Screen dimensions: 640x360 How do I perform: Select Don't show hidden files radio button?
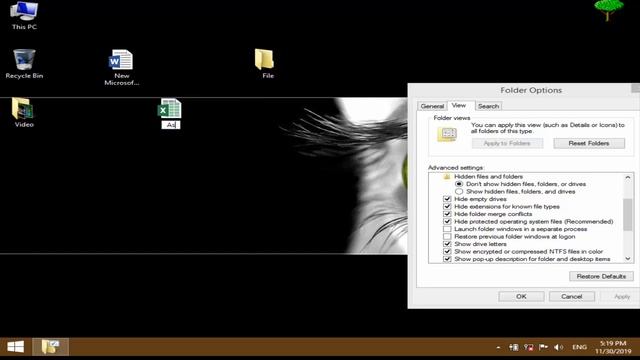[x=459, y=184]
